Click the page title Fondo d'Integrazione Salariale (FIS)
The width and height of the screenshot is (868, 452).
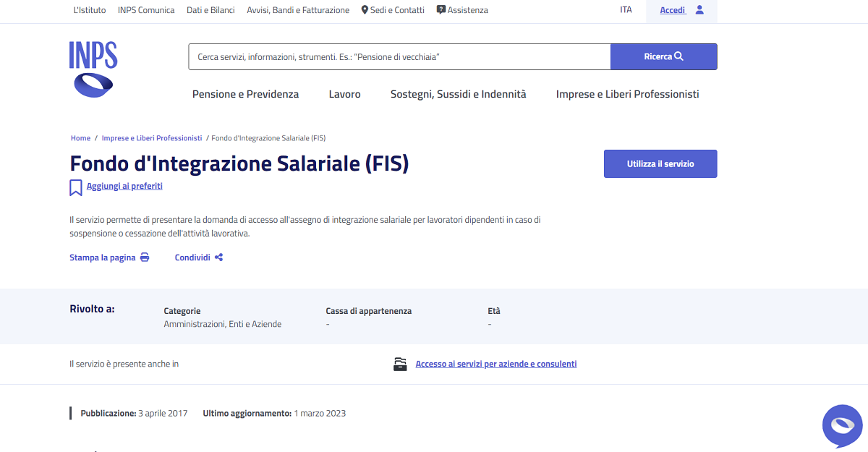tap(239, 163)
